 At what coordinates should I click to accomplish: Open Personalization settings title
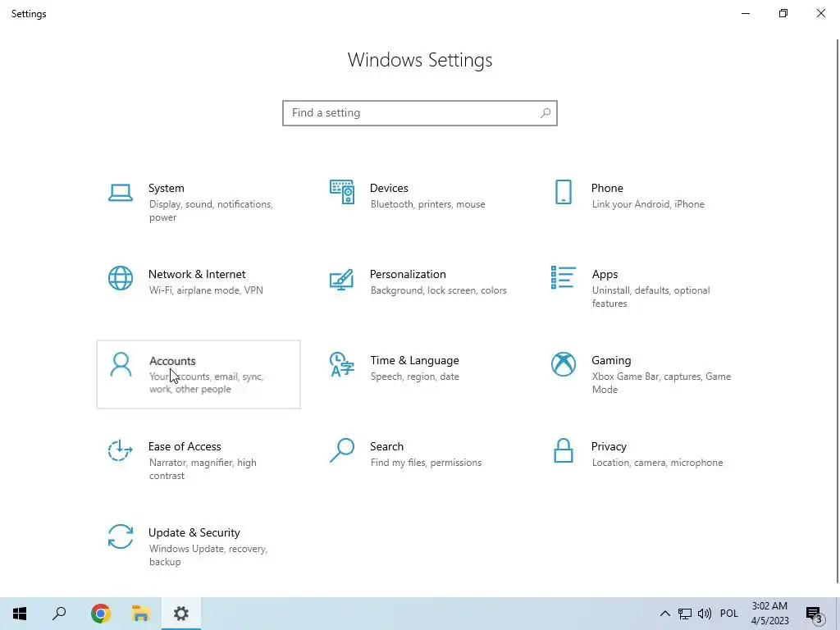point(408,274)
